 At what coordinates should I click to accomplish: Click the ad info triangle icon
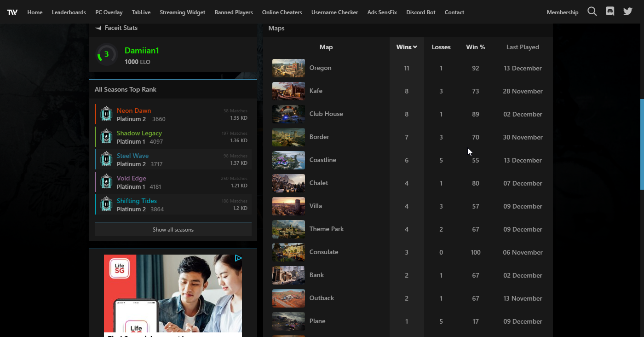238,258
